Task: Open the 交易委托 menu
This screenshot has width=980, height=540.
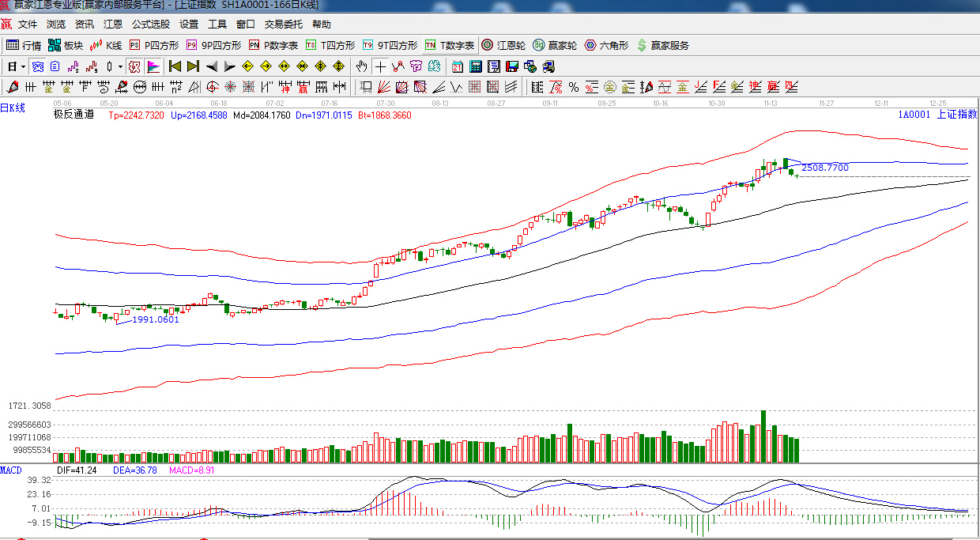Action: tap(283, 25)
